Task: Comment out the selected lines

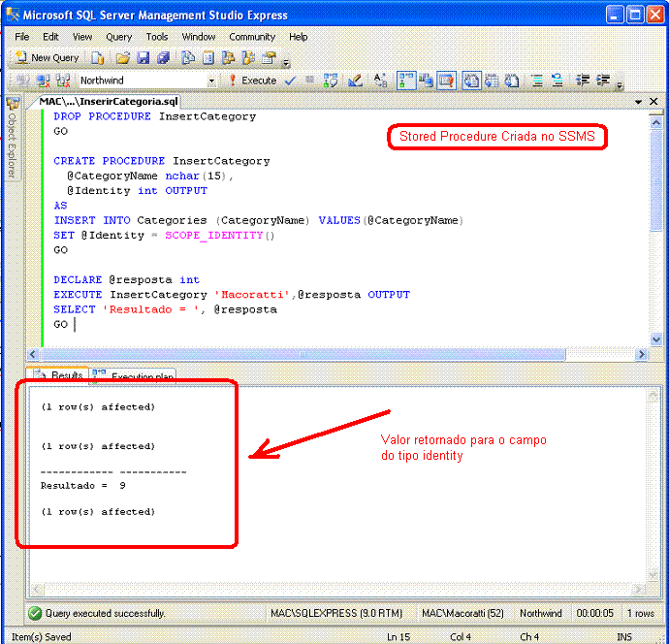Action: [x=537, y=80]
